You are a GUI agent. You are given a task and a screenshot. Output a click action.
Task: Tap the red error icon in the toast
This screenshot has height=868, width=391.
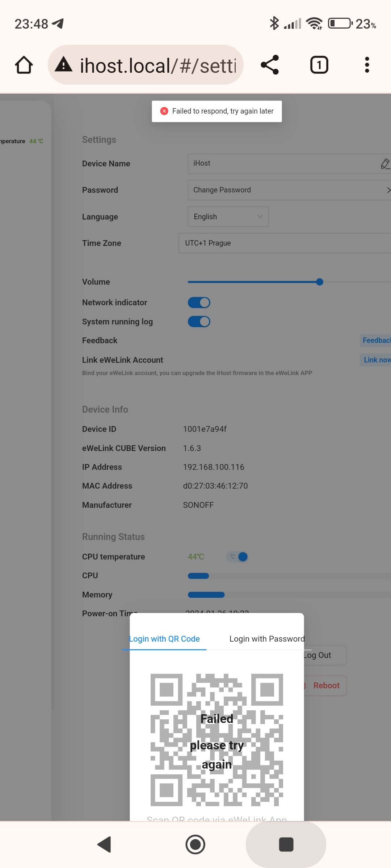click(164, 111)
